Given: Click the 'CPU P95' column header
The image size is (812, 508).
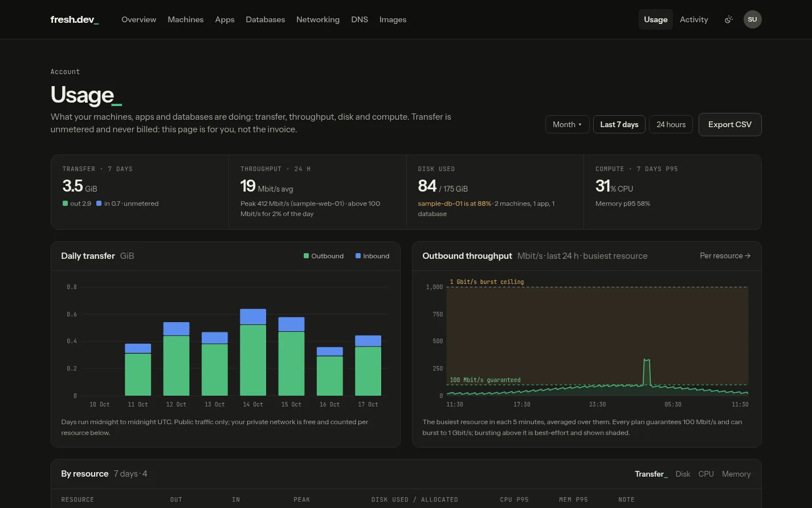Looking at the screenshot, I should (515, 499).
